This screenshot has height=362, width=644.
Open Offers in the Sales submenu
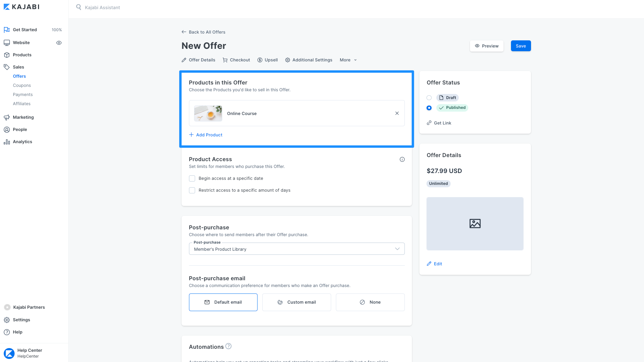tap(19, 76)
